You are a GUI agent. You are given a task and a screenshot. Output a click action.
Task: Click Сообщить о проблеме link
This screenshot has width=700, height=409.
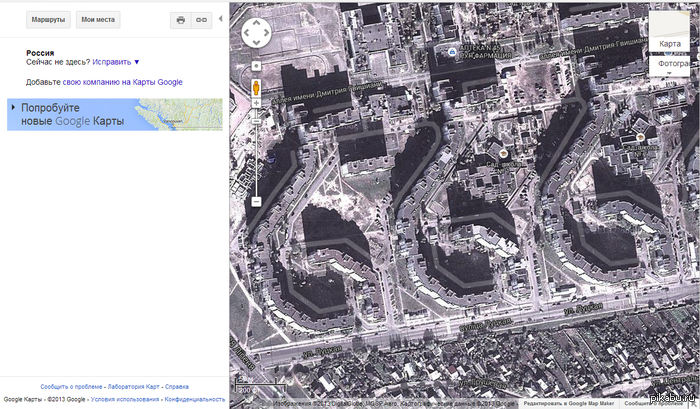71,386
